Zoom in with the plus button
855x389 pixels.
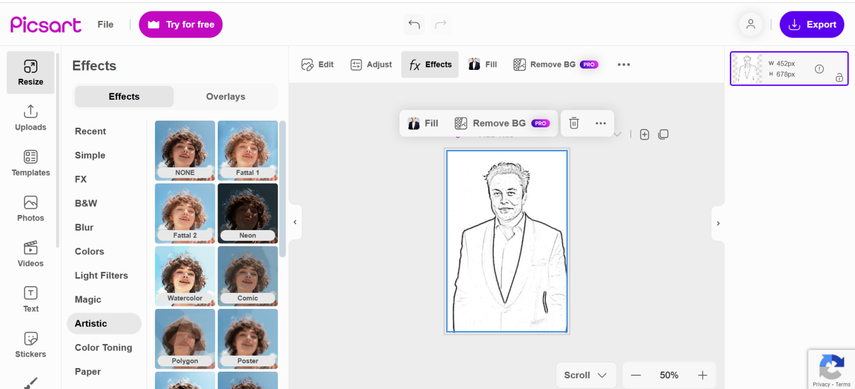[702, 375]
